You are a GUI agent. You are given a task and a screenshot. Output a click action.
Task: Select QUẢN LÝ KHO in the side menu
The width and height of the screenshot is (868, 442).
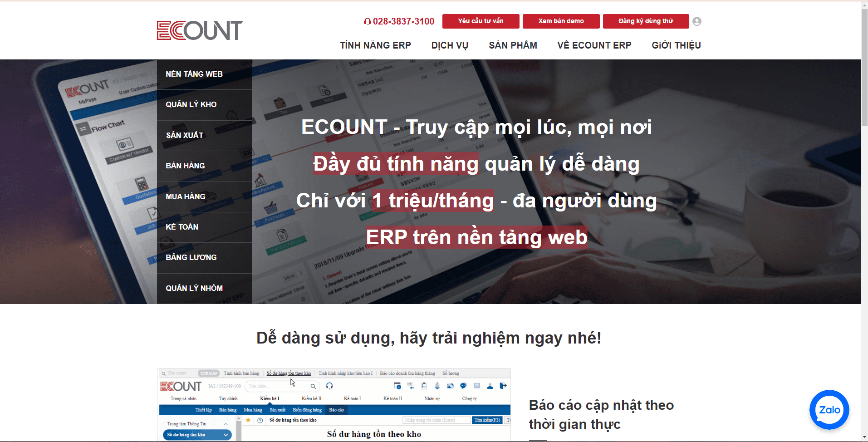[x=191, y=104]
